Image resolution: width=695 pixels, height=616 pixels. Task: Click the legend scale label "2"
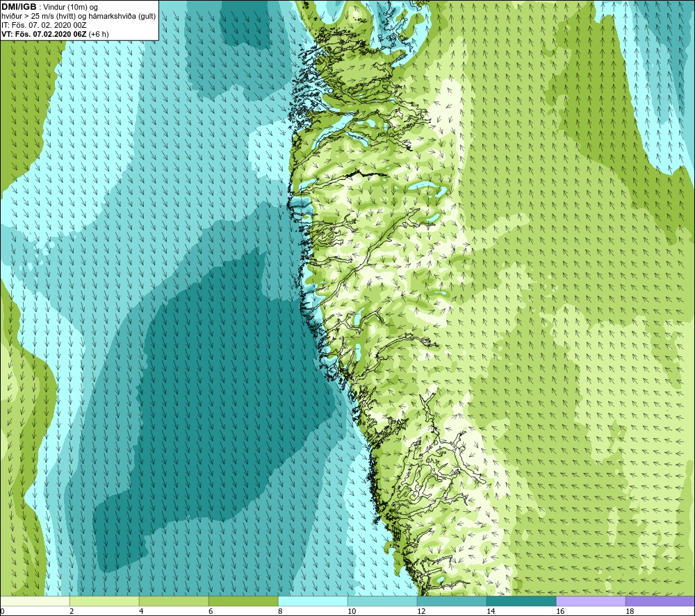click(72, 612)
